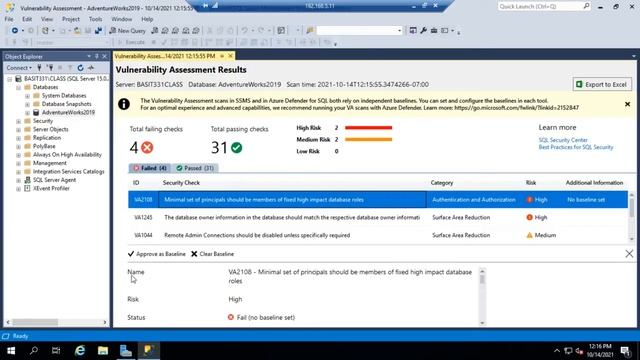Select the Management folder
This screenshot has width=640, height=360.
(x=49, y=163)
